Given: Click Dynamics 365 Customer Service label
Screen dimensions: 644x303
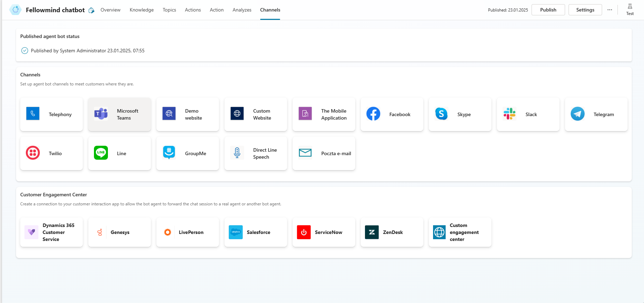Looking at the screenshot, I should tap(58, 232).
